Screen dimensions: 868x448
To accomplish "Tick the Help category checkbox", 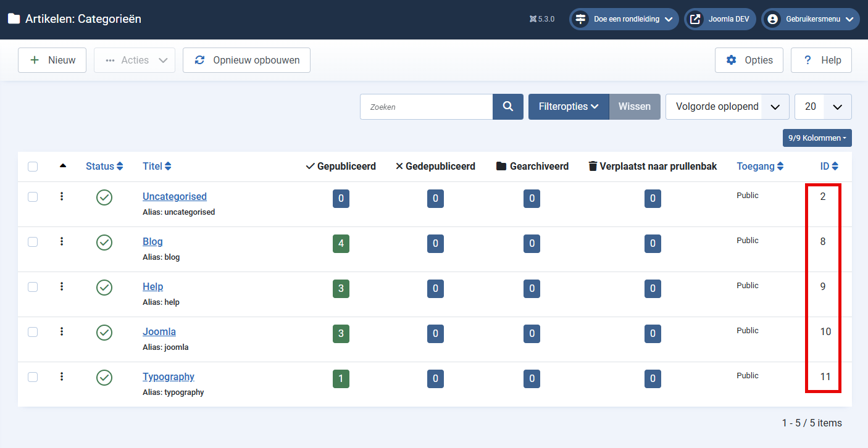I will pos(33,287).
